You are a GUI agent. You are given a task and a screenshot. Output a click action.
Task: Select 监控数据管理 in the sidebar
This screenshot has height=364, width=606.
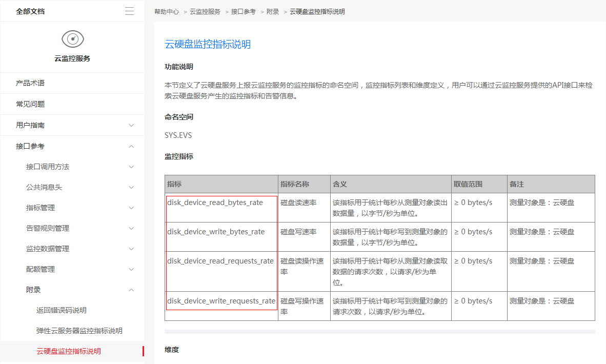48,249
